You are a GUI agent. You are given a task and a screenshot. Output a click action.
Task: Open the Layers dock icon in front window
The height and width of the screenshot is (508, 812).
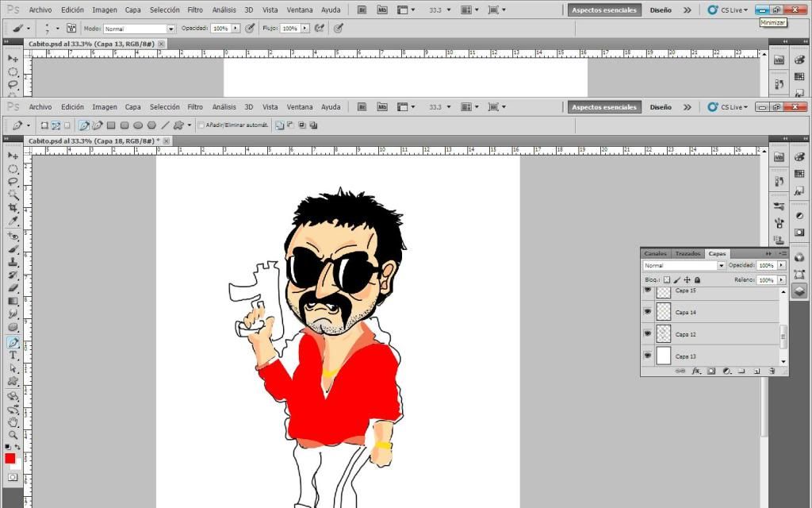799,291
